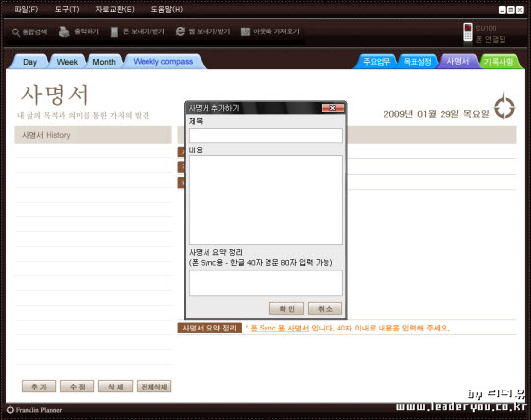Click the 전체삭제 button
Screen dimensions: 531x420
(154, 387)
